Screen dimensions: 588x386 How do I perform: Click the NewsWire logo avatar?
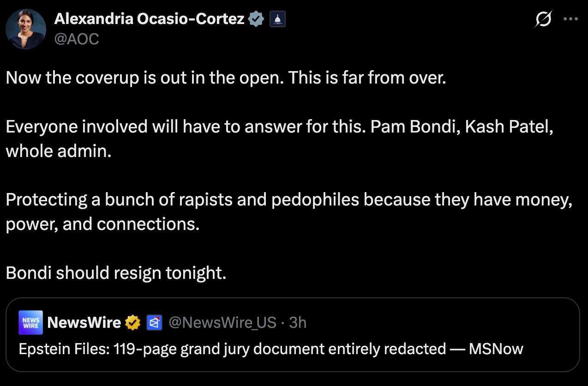(x=31, y=322)
